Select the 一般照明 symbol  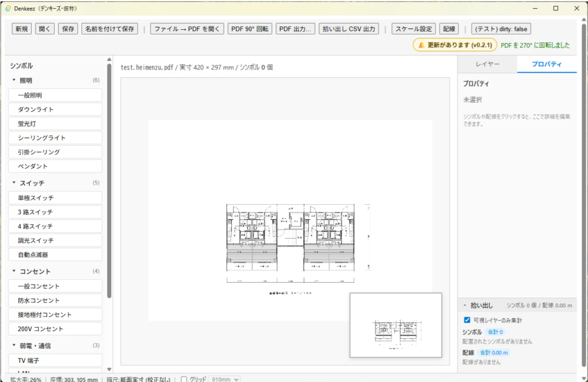click(x=55, y=95)
